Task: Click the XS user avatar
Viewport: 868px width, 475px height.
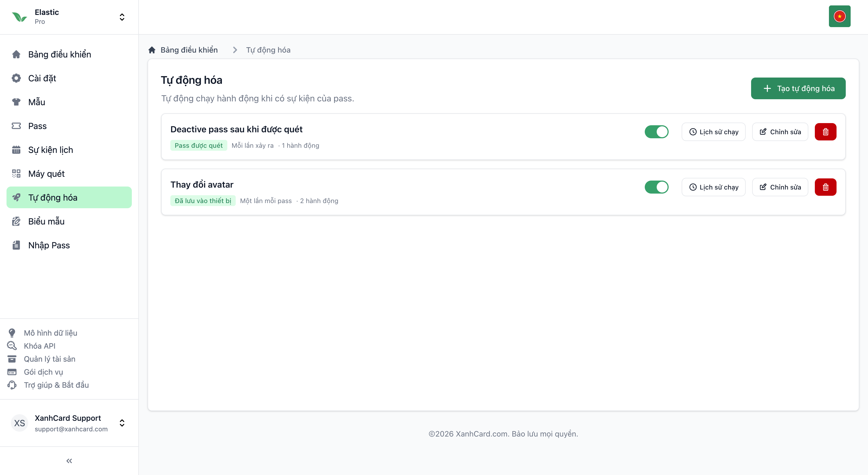Action: (x=20, y=423)
